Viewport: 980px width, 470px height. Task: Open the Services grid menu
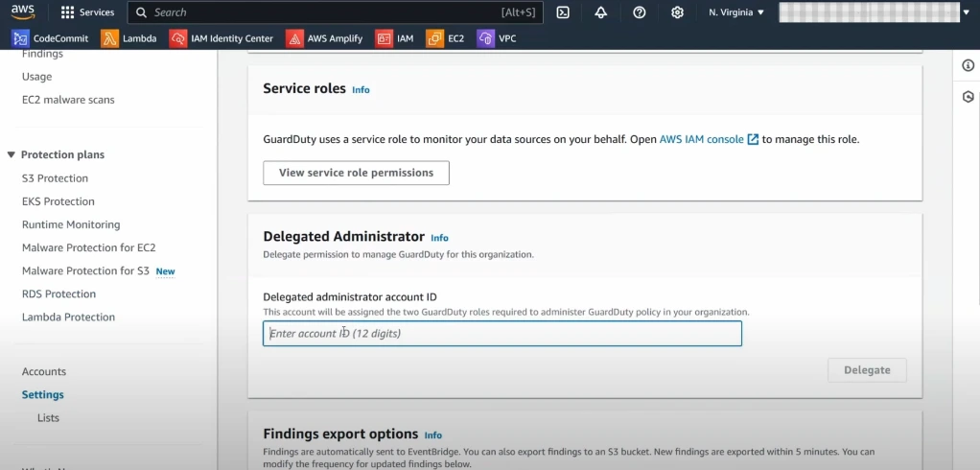pyautogui.click(x=87, y=12)
